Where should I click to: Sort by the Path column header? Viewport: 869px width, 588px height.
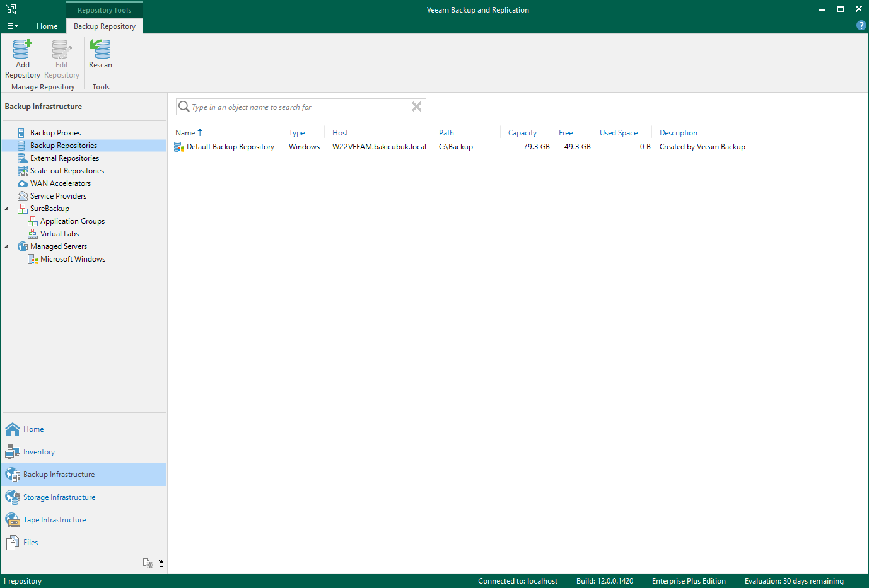pos(446,133)
